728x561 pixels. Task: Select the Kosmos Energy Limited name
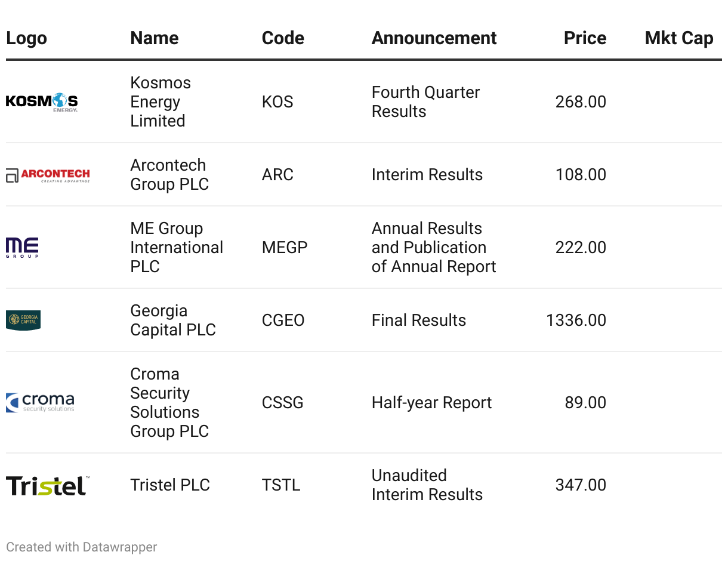pyautogui.click(x=160, y=102)
